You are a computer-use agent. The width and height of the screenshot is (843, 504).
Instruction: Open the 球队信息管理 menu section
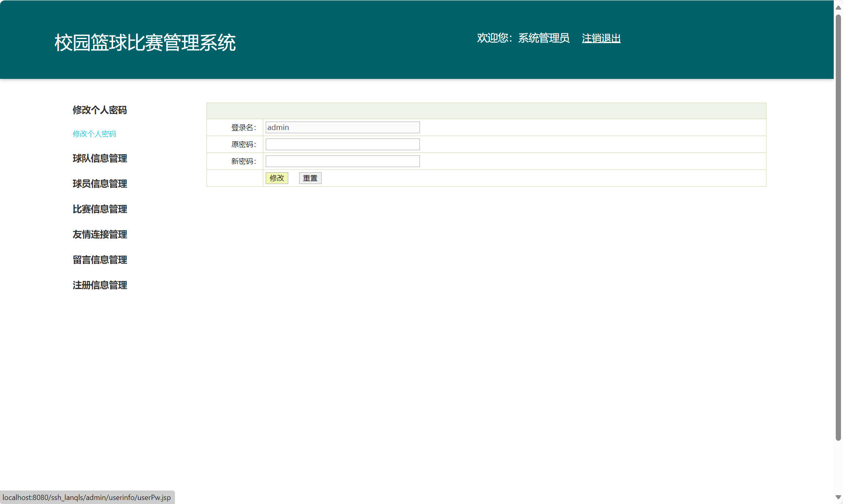pyautogui.click(x=99, y=158)
